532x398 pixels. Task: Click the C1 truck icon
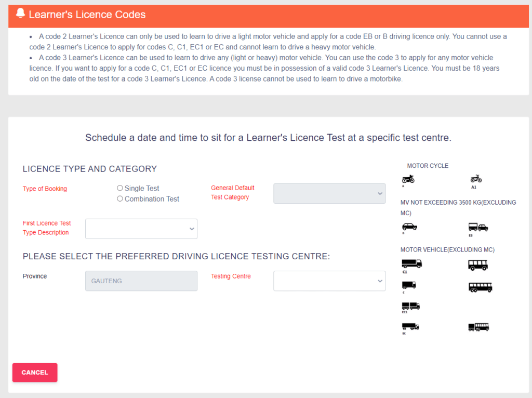411,264
